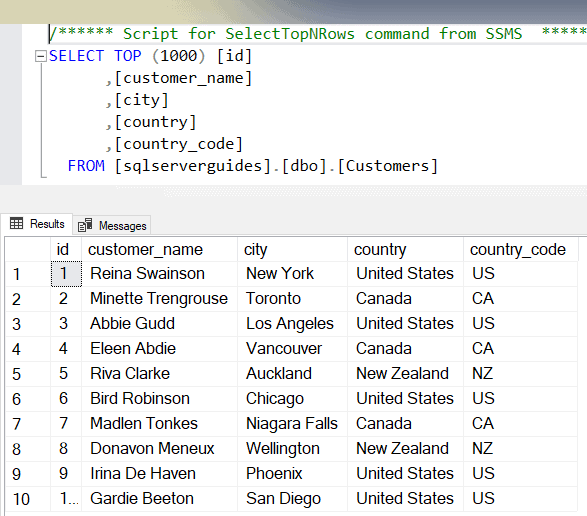Viewport: 587px width, 516px height.
Task: Click the Messages tab icon
Action: click(85, 225)
